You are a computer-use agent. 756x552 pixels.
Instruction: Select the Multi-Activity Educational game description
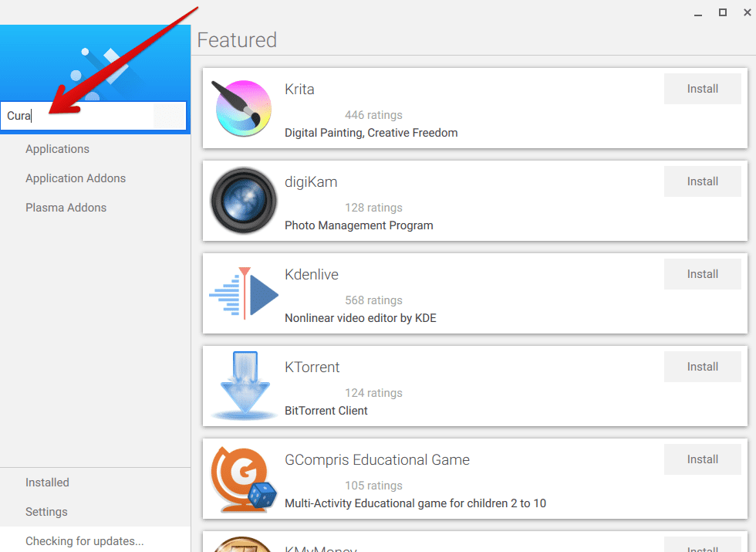tap(415, 503)
